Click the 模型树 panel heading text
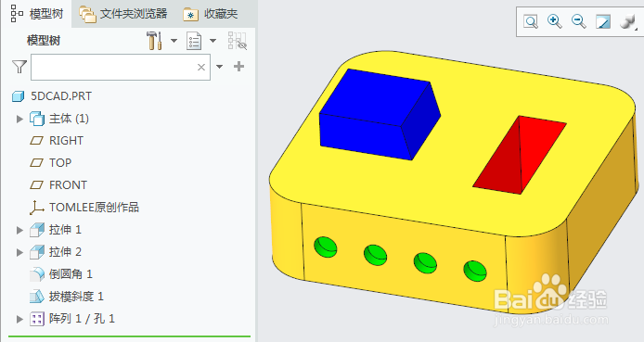644x342 pixels. (44, 41)
